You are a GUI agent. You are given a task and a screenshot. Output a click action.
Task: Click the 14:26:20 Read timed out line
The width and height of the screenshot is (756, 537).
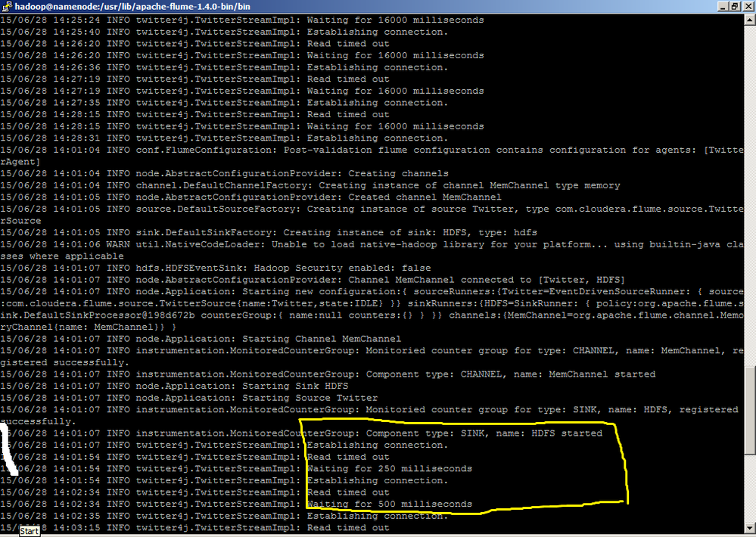194,44
